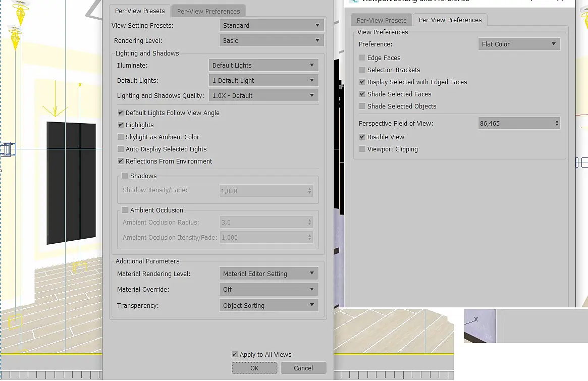Uncheck Apply to All Views
The image size is (588, 381).
point(235,354)
